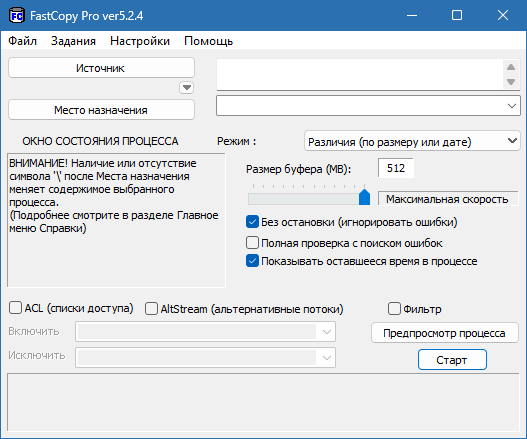The image size is (527, 439).
Task: Click the source path text field
Action: pos(360,75)
